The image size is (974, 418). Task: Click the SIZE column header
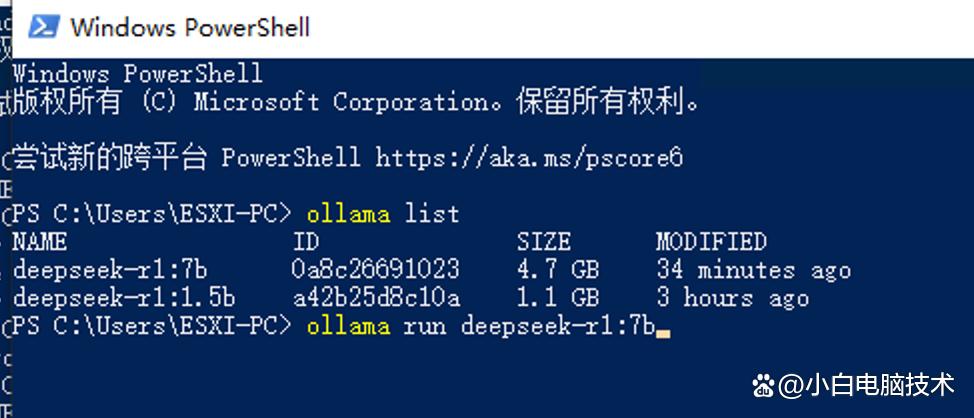(x=543, y=241)
